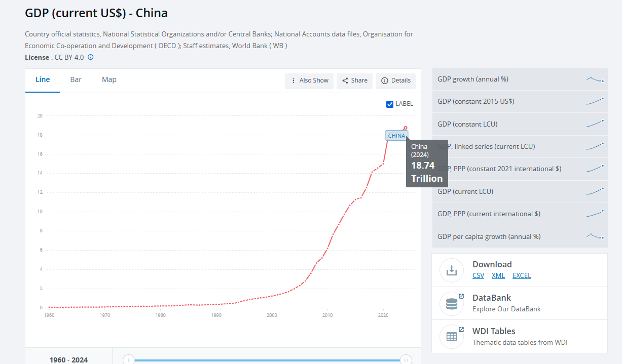Click the sparkline beside GDP (constant 2015 US$)
The height and width of the screenshot is (364, 622).
(595, 102)
